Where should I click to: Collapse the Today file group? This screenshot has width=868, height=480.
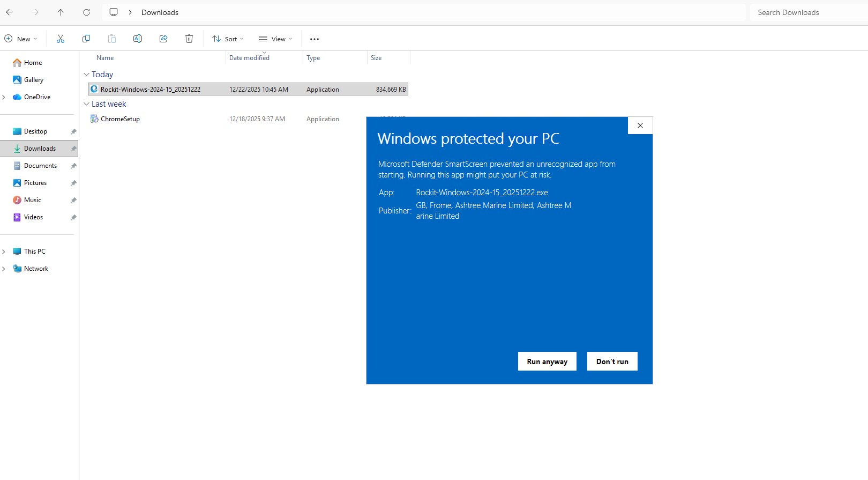[86, 75]
